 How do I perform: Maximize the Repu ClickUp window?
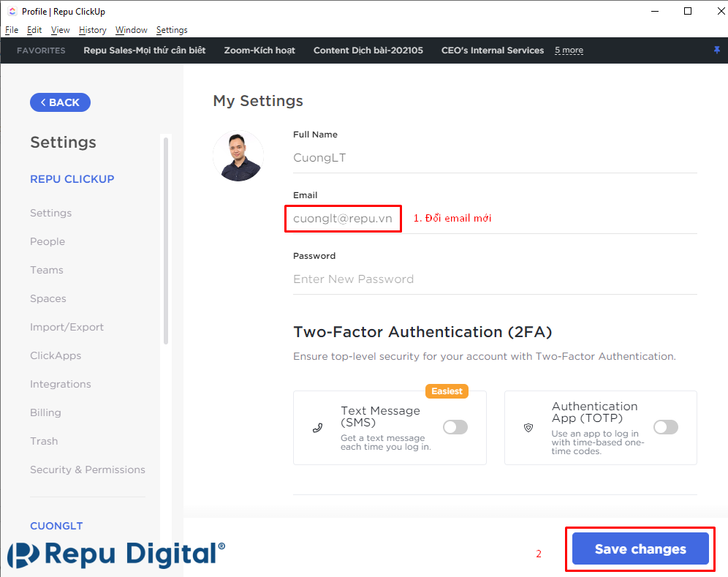(688, 11)
